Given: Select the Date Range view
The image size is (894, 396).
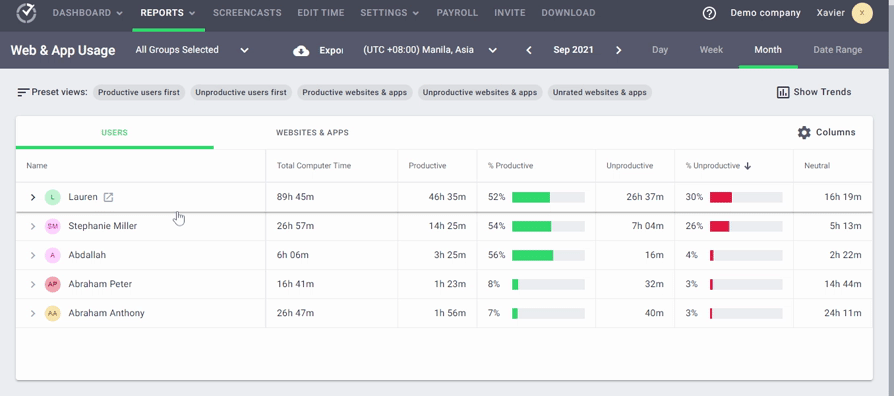Looking at the screenshot, I should point(838,50).
